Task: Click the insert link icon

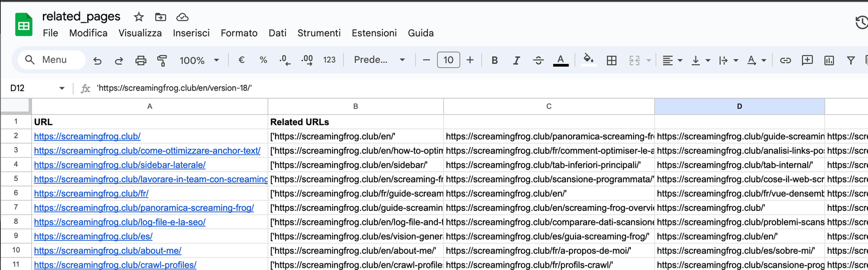Action: pos(785,60)
